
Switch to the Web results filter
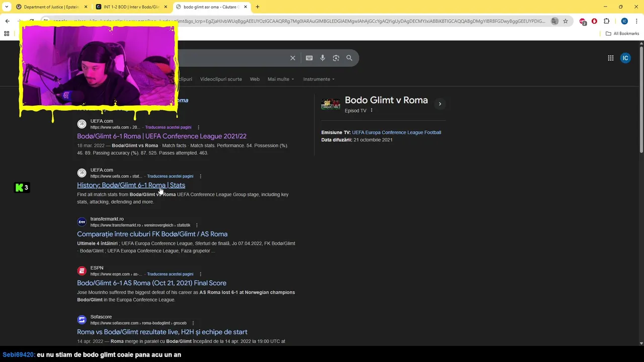coord(255,79)
